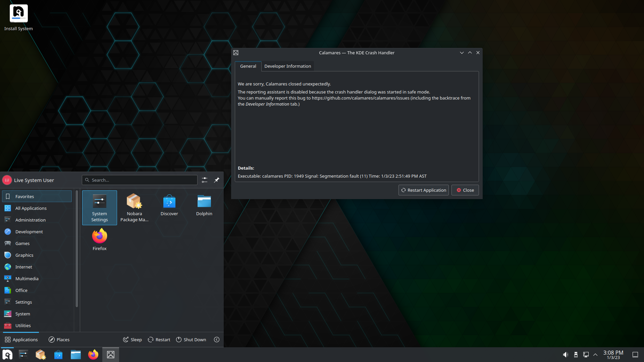This screenshot has width=644, height=362.
Task: Open the package manager icon in taskbar
Action: tap(41, 355)
